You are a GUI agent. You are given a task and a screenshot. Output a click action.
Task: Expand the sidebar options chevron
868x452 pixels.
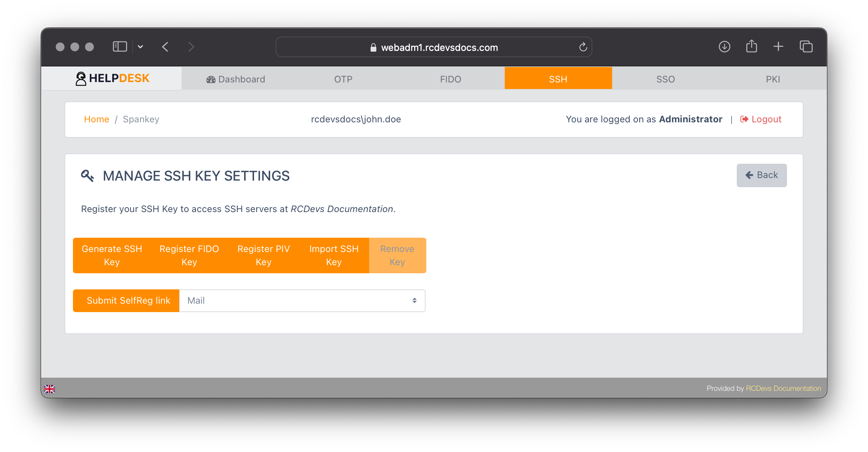point(140,47)
